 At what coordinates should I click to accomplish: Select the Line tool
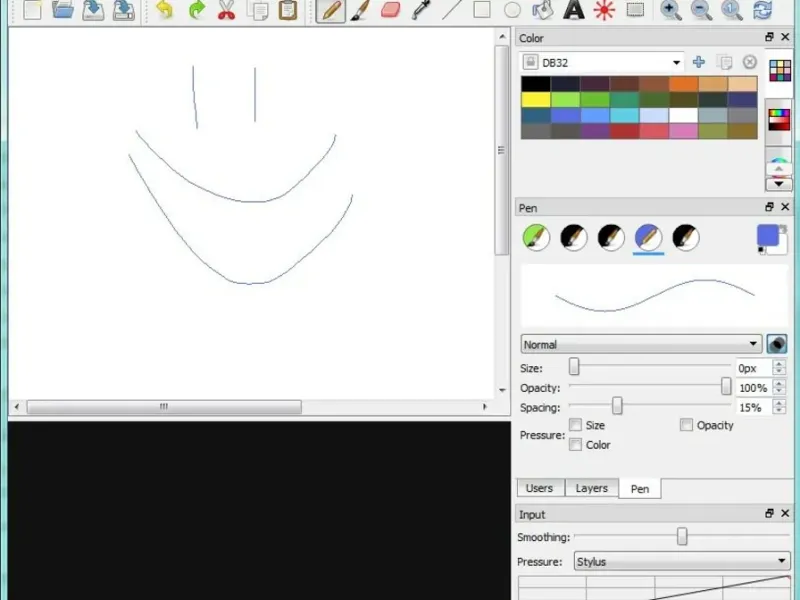pyautogui.click(x=452, y=10)
